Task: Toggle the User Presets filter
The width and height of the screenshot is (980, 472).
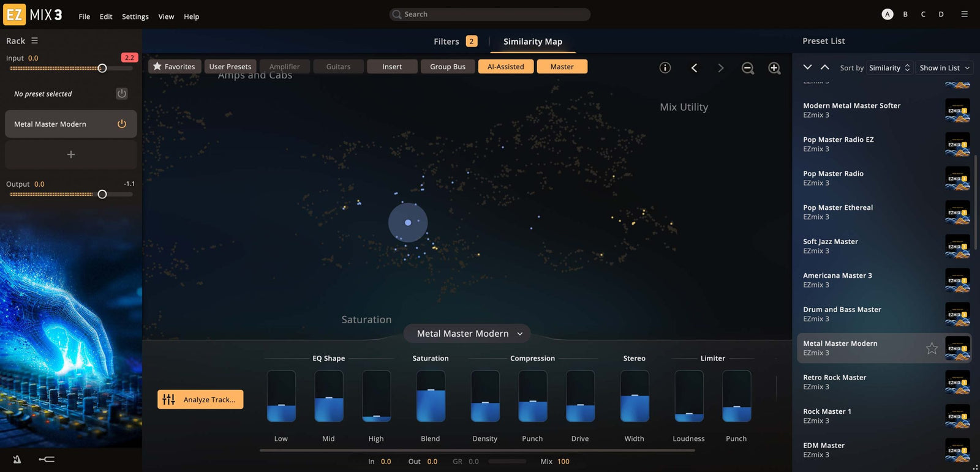Action: (x=230, y=66)
